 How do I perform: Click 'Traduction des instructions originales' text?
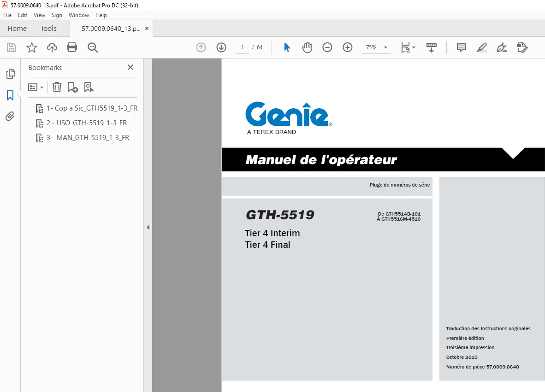pyautogui.click(x=488, y=328)
